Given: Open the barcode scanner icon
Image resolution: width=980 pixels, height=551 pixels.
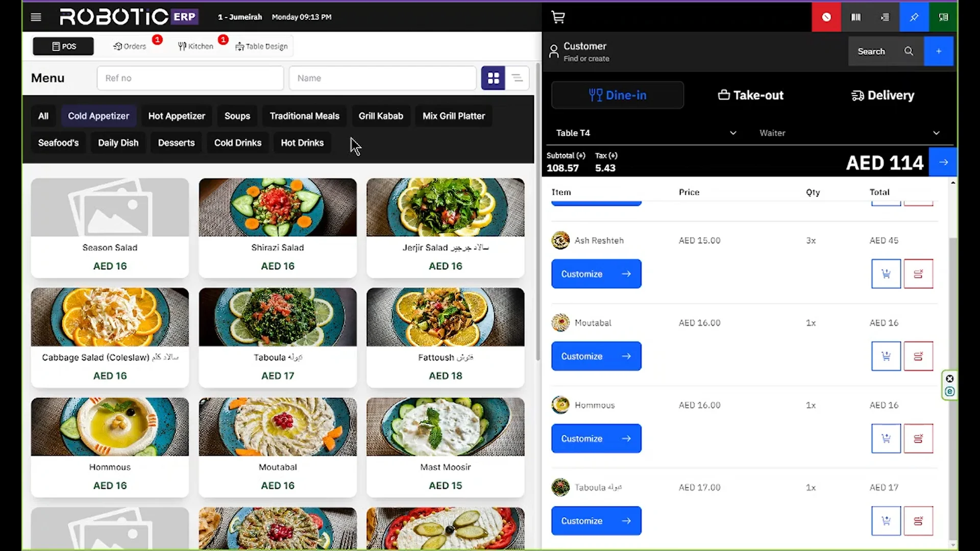Looking at the screenshot, I should coord(856,17).
